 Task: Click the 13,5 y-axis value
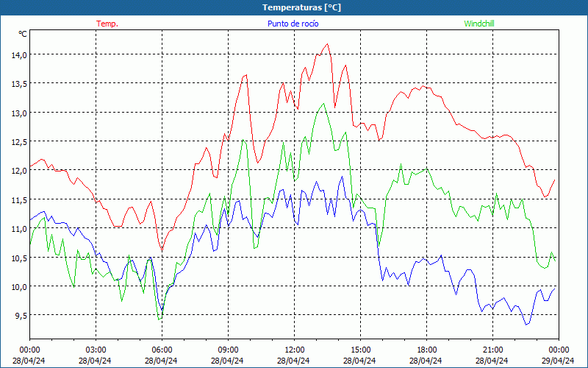pos(19,84)
